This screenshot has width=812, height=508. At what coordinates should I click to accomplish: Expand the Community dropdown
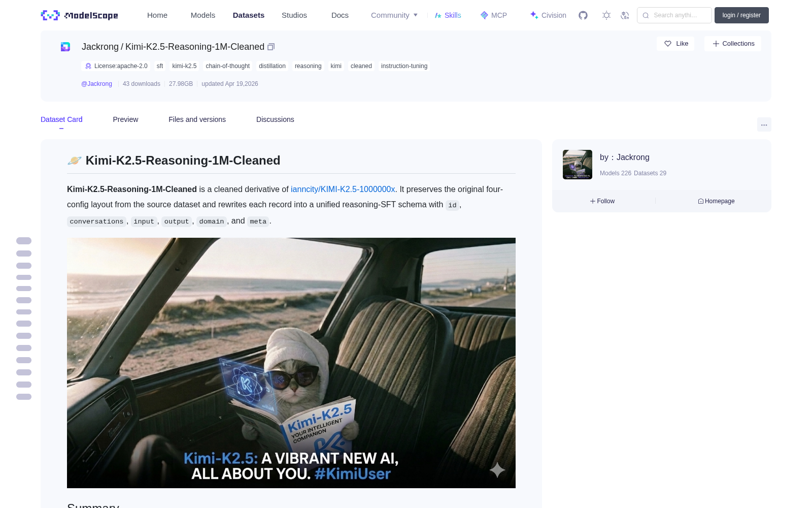pyautogui.click(x=394, y=15)
